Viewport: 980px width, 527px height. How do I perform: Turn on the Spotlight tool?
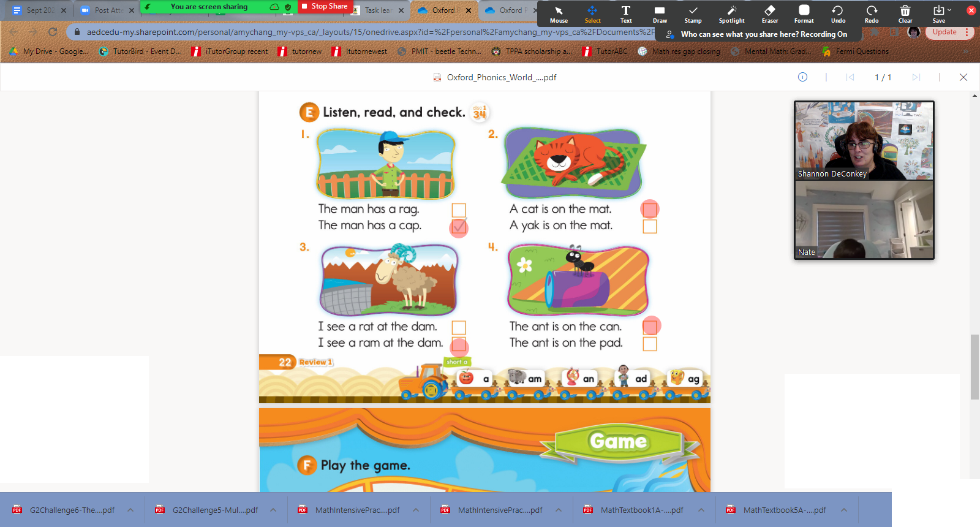point(731,13)
